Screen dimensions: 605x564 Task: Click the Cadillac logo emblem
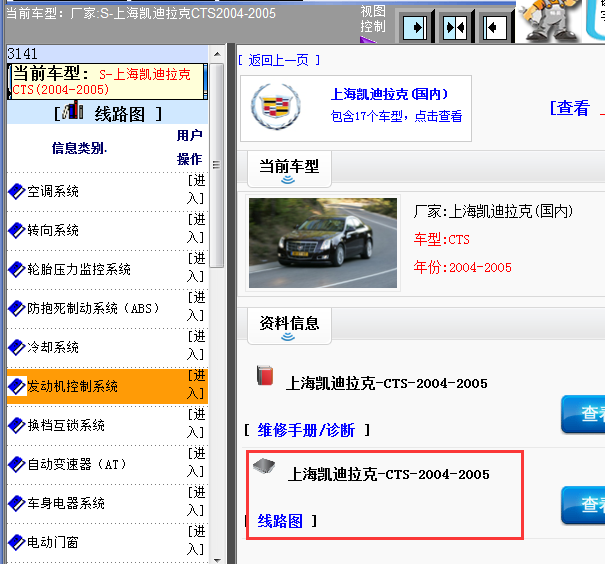coord(276,106)
